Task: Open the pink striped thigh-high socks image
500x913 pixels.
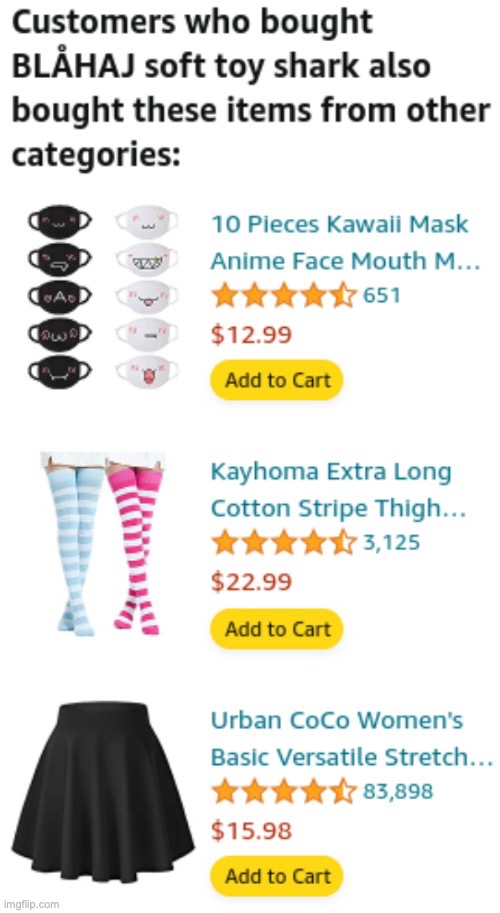Action: (x=137, y=544)
